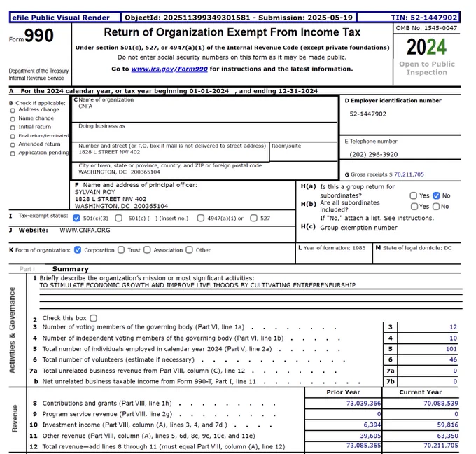
Task: Click prior year contributions 73,039,366
Action: (x=363, y=404)
